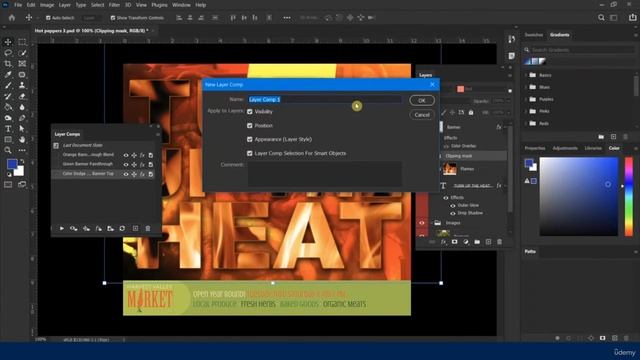Expand the Images group in Layers
Image resolution: width=640 pixels, height=360 pixels.
coord(431,223)
